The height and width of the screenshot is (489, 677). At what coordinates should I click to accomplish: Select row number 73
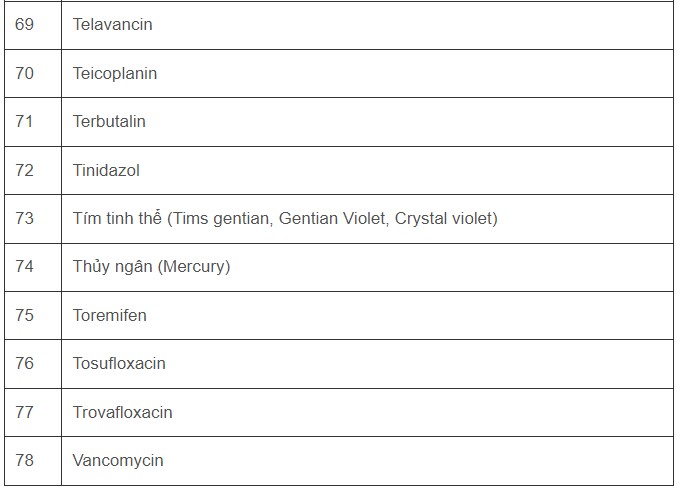[24, 218]
